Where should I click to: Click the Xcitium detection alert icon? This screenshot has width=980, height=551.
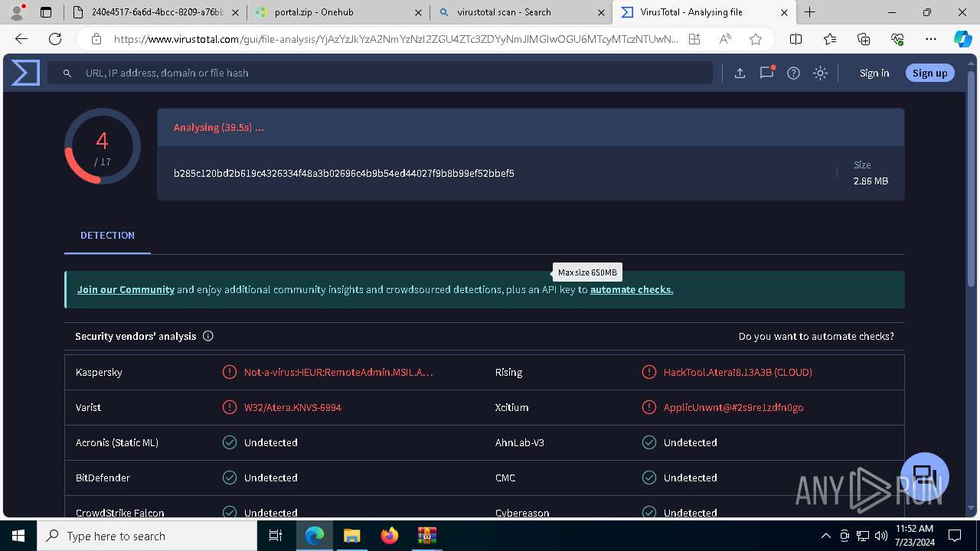point(648,407)
